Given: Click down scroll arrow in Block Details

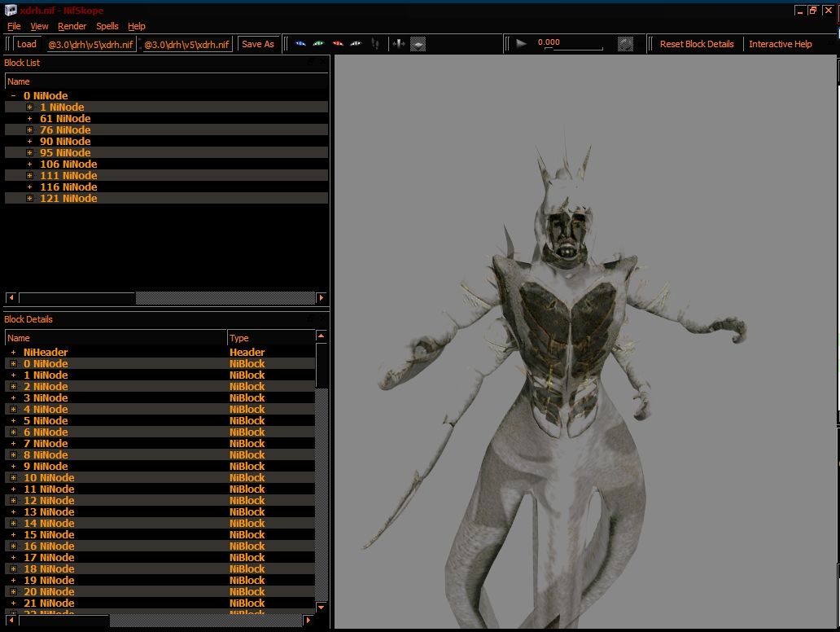Looking at the screenshot, I should (x=321, y=608).
